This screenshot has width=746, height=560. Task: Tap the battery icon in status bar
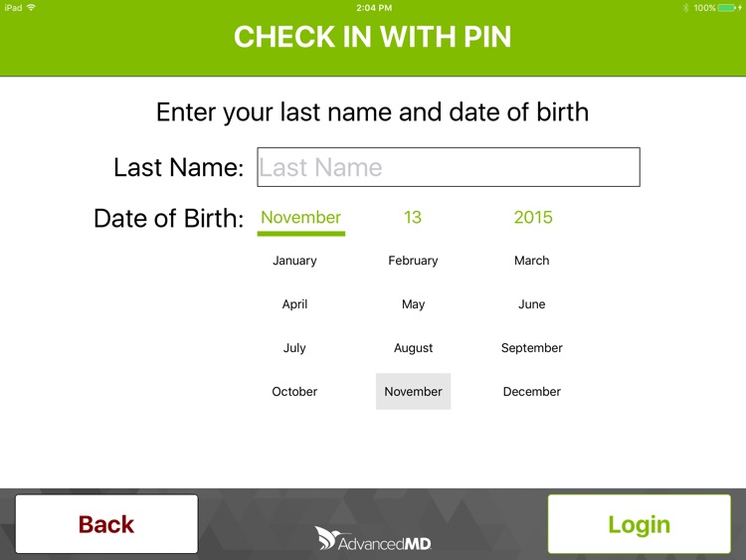coord(728,8)
